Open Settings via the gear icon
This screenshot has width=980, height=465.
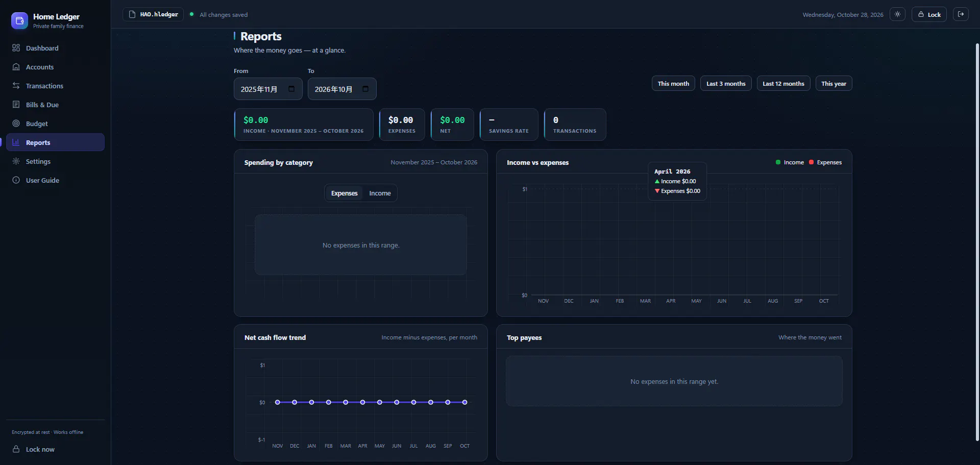tap(16, 161)
